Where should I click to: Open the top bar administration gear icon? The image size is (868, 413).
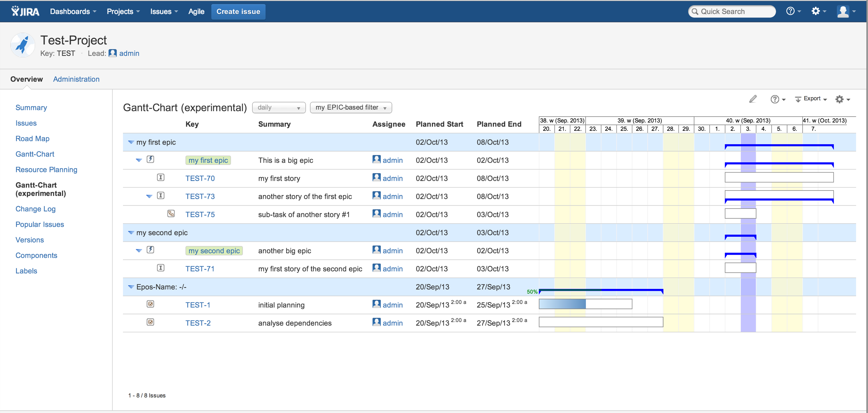pos(818,11)
